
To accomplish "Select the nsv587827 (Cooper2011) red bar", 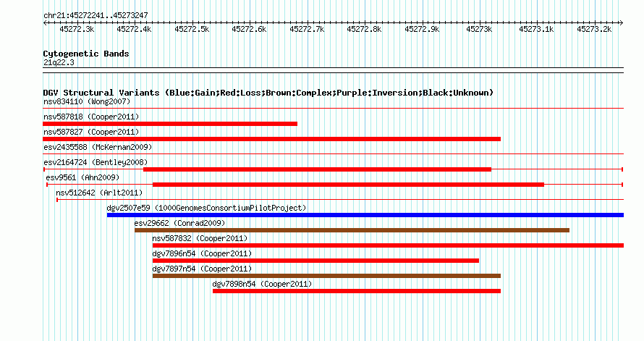I will click(x=272, y=139).
